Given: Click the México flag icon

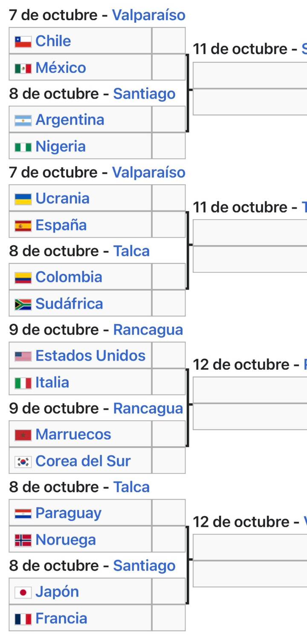Looking at the screenshot, I should (23, 68).
